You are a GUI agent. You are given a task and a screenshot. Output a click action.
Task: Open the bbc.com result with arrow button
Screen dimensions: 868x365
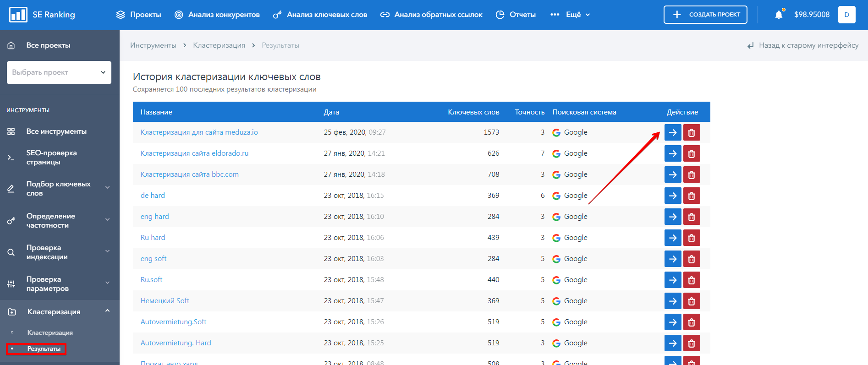pos(672,174)
